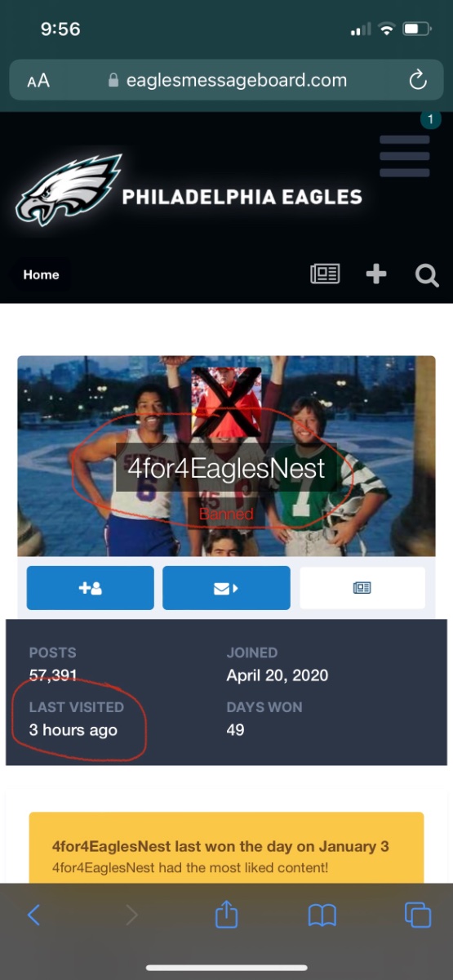Image resolution: width=453 pixels, height=980 pixels.
Task: Go back with the Safari back arrow
Action: (33, 915)
